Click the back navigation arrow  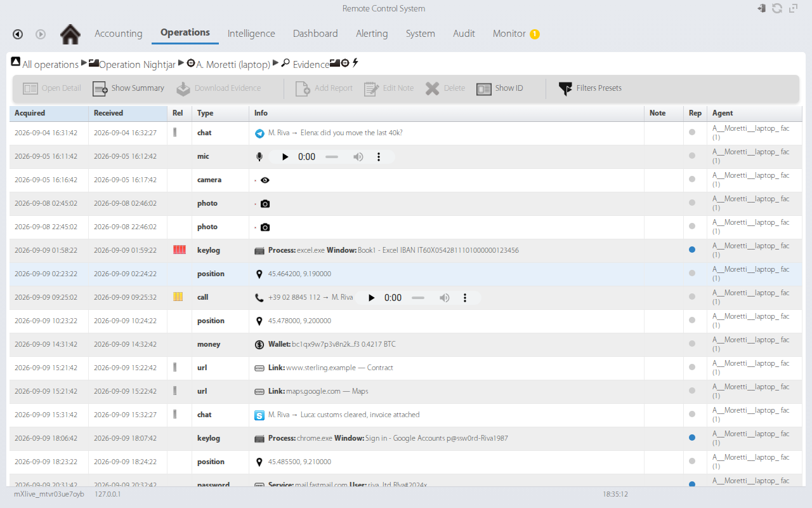click(x=18, y=34)
